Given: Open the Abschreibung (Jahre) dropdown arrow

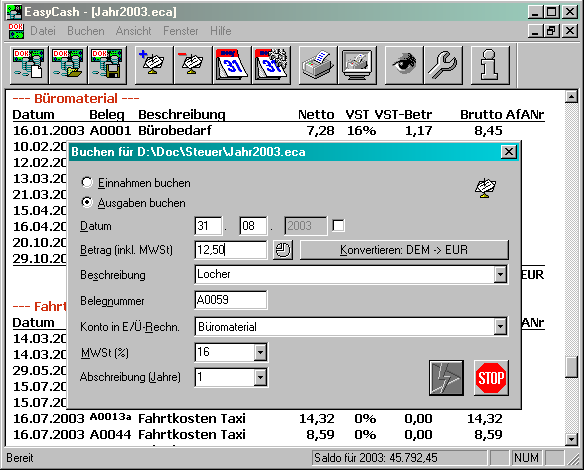Looking at the screenshot, I should point(260,378).
